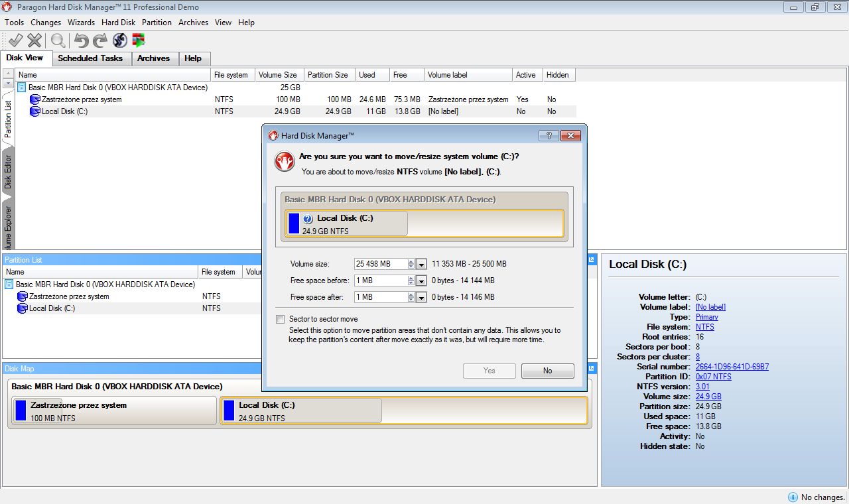Collapse the Disk Map panel via its header arrow

(x=592, y=368)
